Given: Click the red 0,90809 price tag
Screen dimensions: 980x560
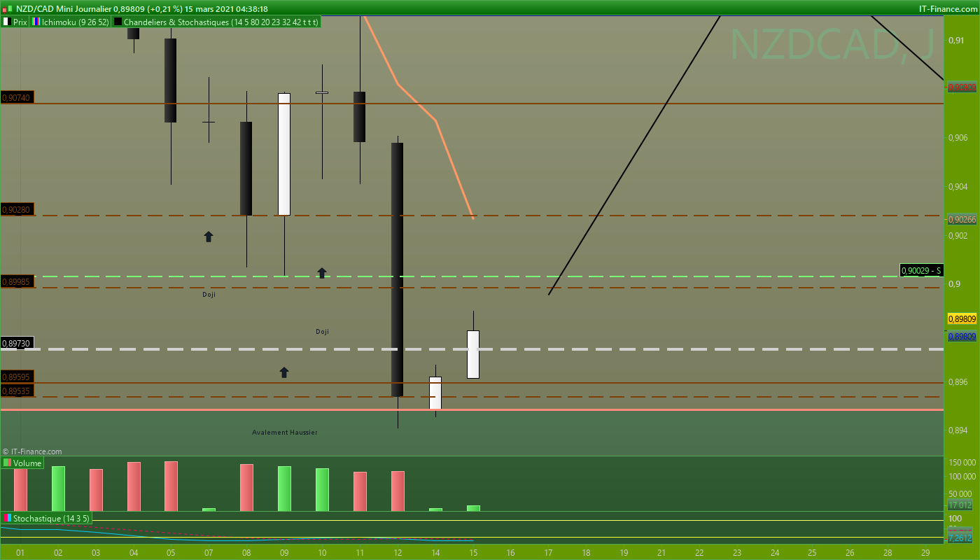Looking at the screenshot, I should pyautogui.click(x=961, y=87).
